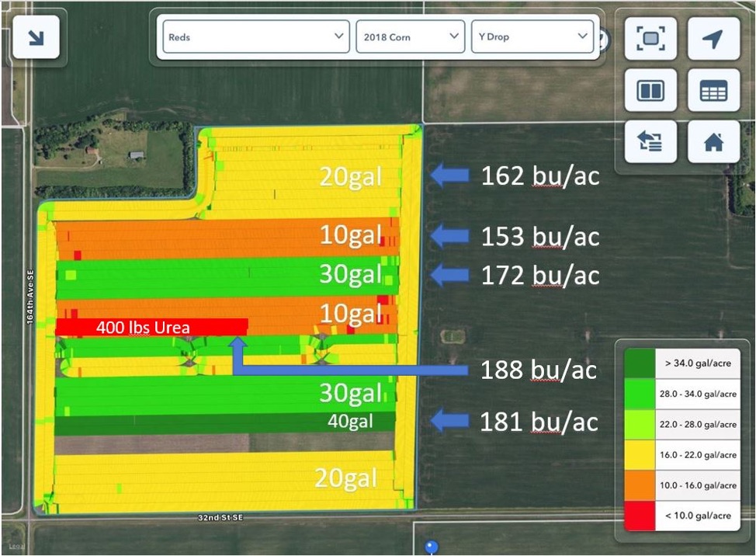Click the Legal link at bottom left

tap(16, 546)
